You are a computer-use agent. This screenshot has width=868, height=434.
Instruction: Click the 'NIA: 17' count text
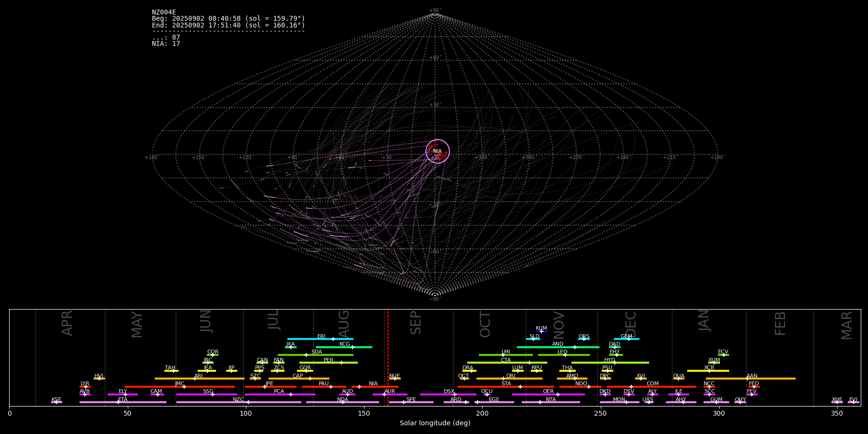click(x=166, y=44)
